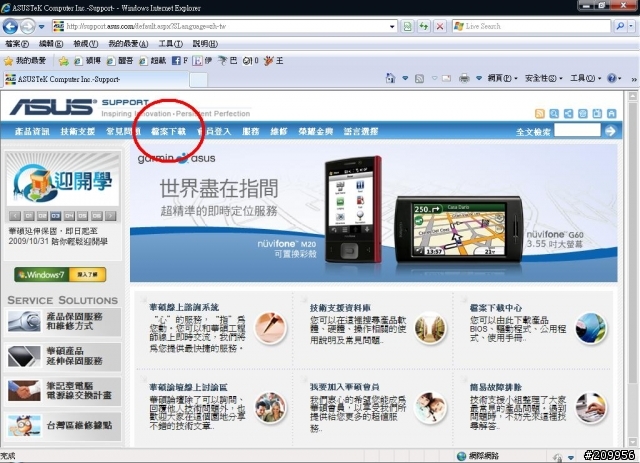Open 服務 in the navigation bar
Viewport: 640px width, 463px height.
(251, 131)
